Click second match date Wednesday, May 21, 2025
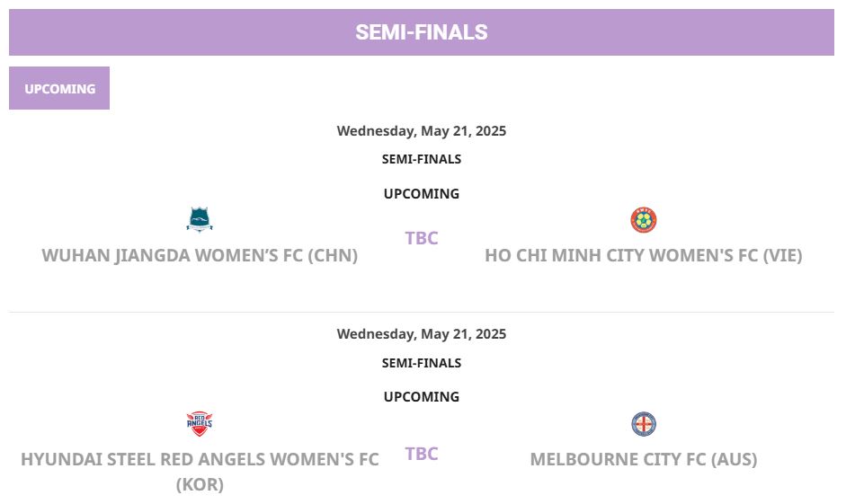This screenshot has height=504, width=855. point(422,334)
